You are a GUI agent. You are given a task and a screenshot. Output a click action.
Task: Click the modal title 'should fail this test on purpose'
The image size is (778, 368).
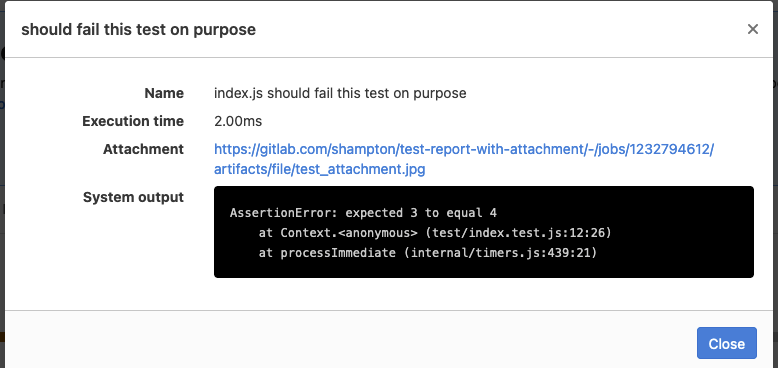[x=138, y=30]
